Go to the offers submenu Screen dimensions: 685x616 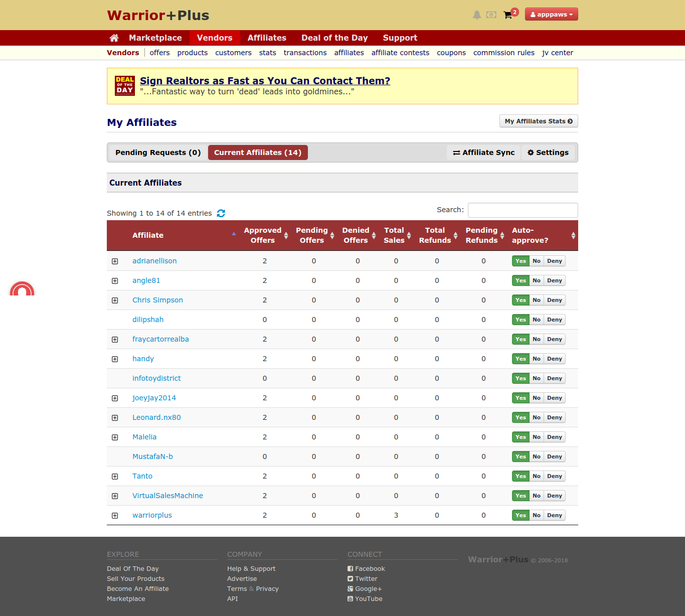point(159,53)
